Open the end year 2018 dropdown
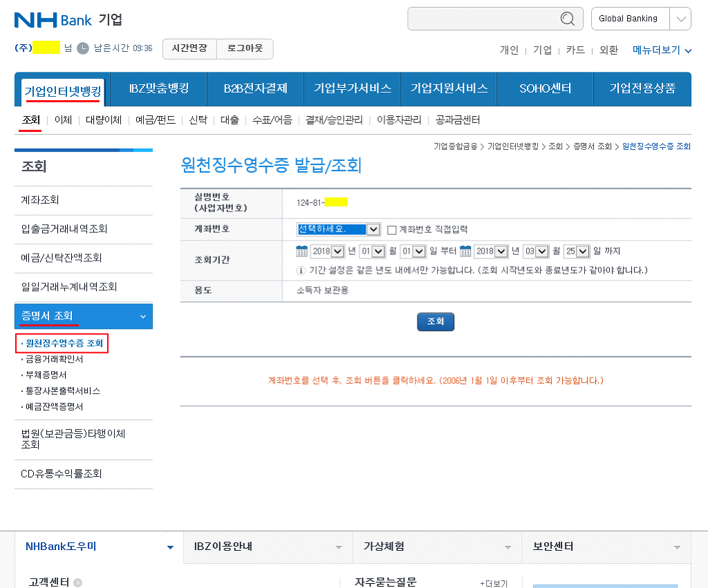The height and width of the screenshot is (588, 708). point(492,252)
